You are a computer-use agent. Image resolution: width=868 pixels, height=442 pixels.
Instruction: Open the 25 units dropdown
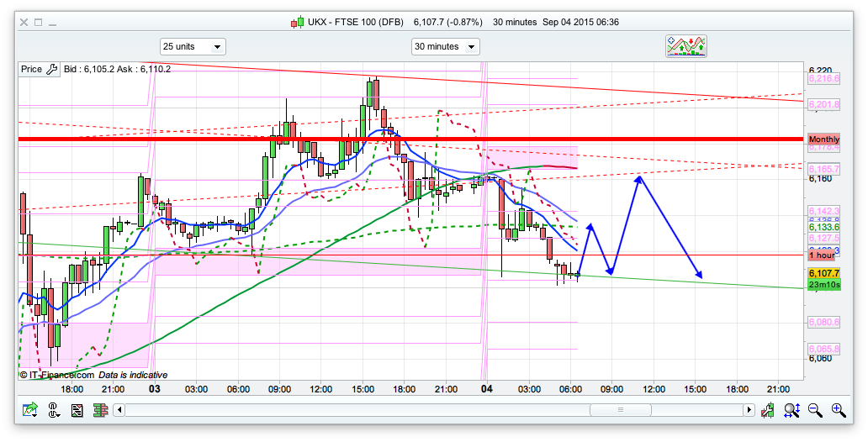(x=193, y=46)
